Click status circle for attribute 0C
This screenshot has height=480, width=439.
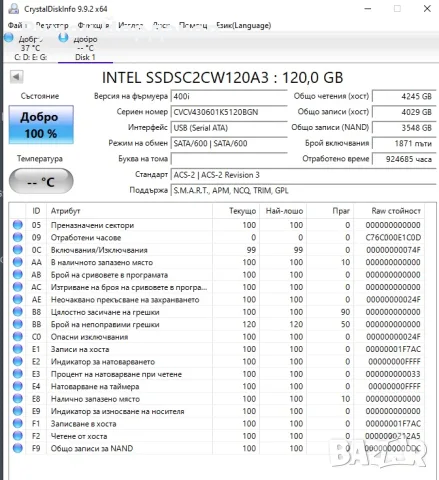point(18,250)
